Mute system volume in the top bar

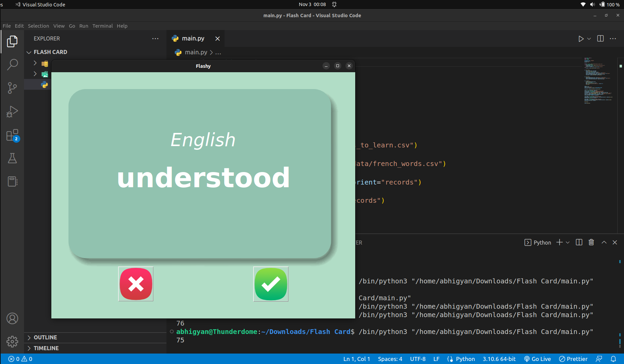(592, 4)
